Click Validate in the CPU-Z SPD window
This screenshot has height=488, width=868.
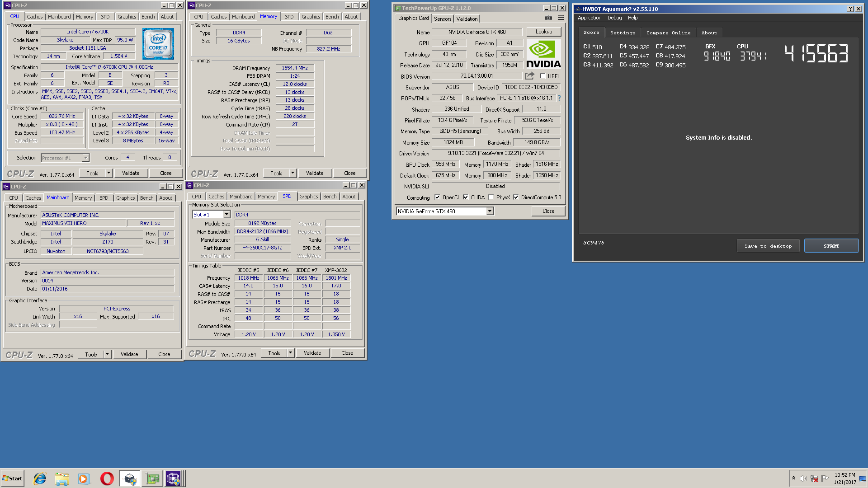[x=312, y=353]
